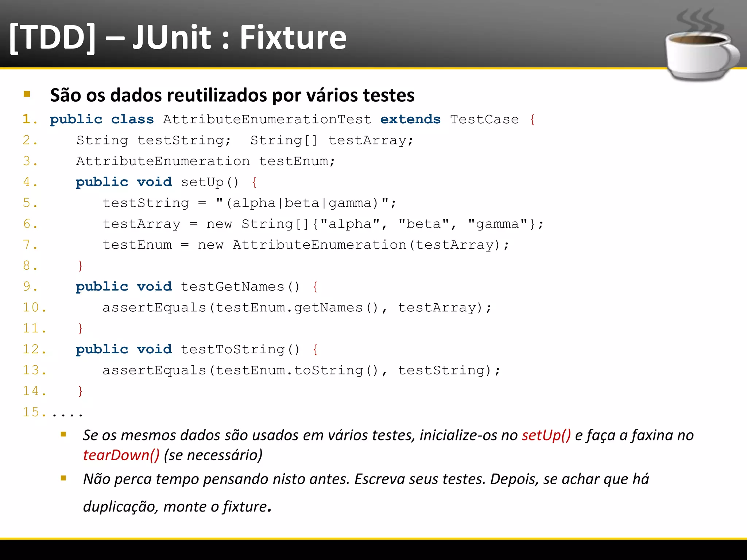Click the closing brace on line 14
This screenshot has width=747, height=560.
[80, 391]
